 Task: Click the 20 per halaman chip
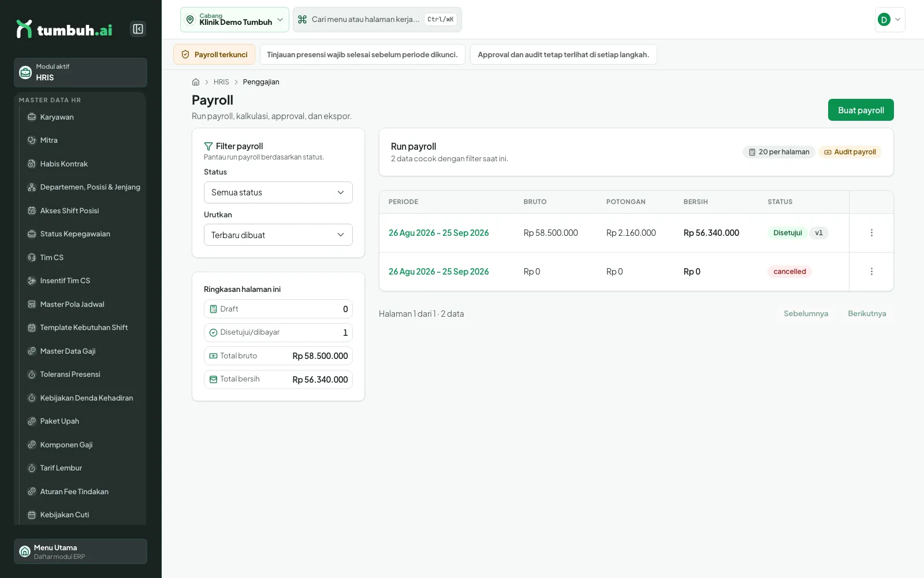[x=779, y=152]
